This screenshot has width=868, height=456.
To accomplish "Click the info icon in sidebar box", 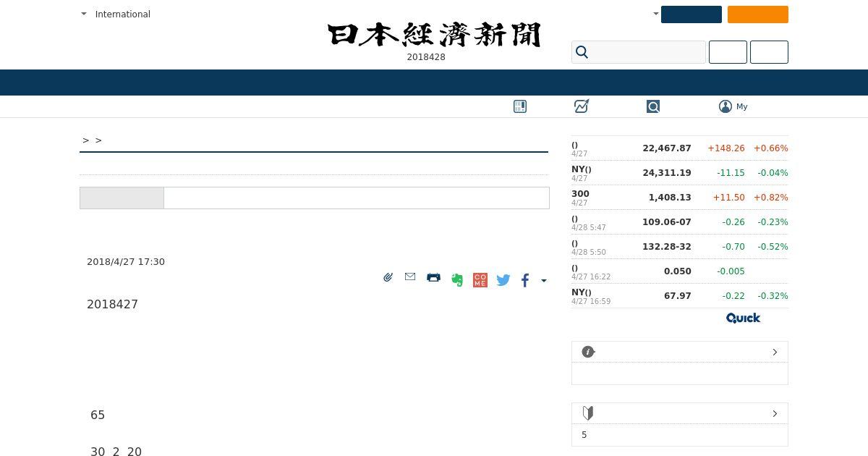I will [588, 352].
